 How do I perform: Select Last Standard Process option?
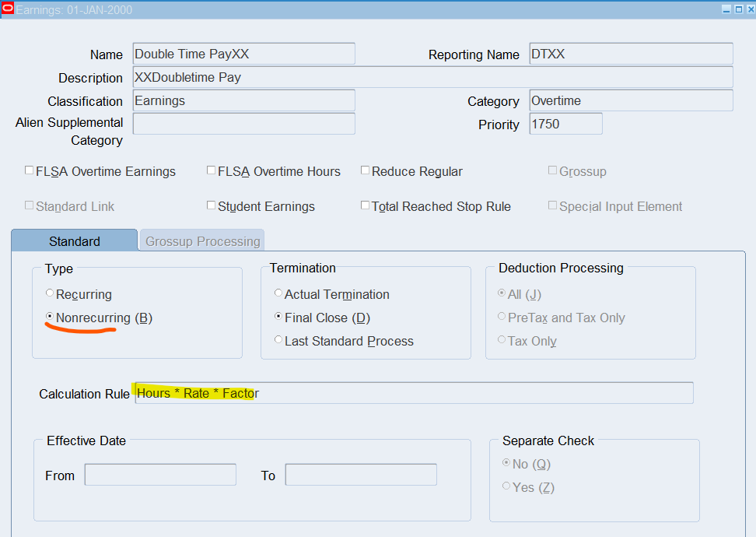tap(278, 340)
